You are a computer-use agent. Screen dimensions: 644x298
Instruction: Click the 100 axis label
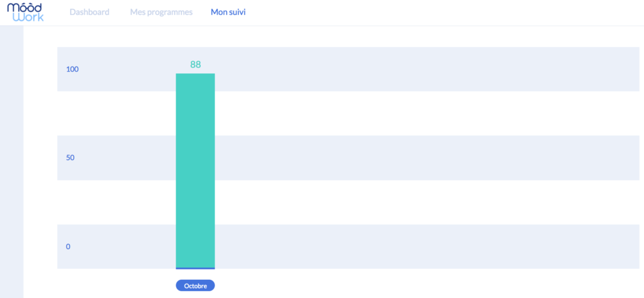pos(73,69)
